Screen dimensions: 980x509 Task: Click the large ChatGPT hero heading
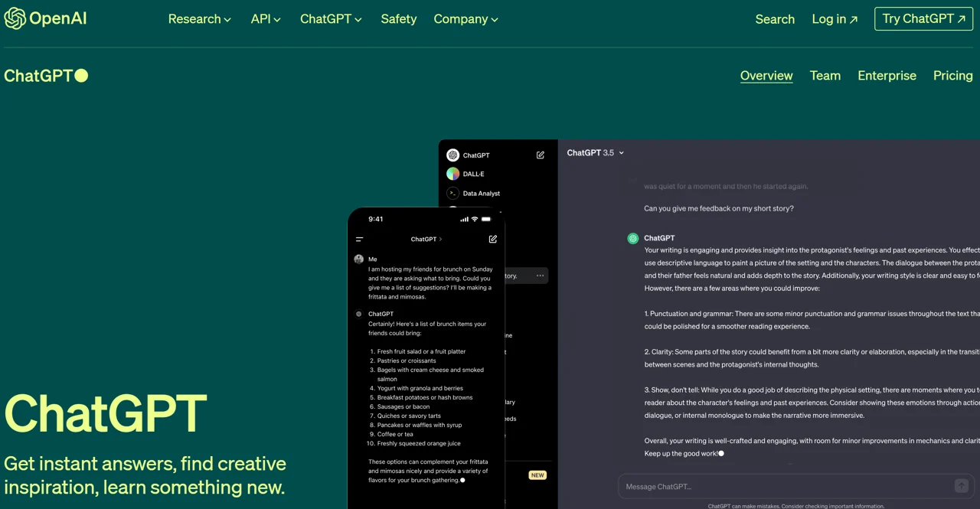coord(106,414)
